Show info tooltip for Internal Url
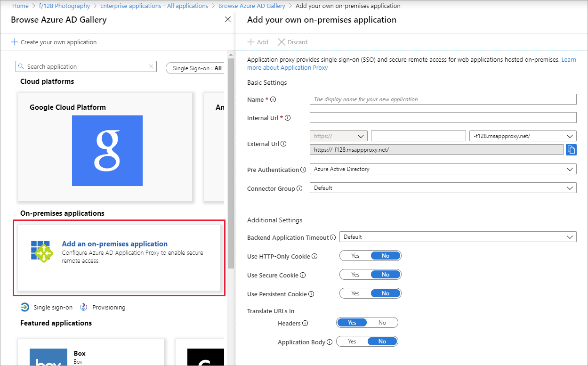 (x=288, y=118)
